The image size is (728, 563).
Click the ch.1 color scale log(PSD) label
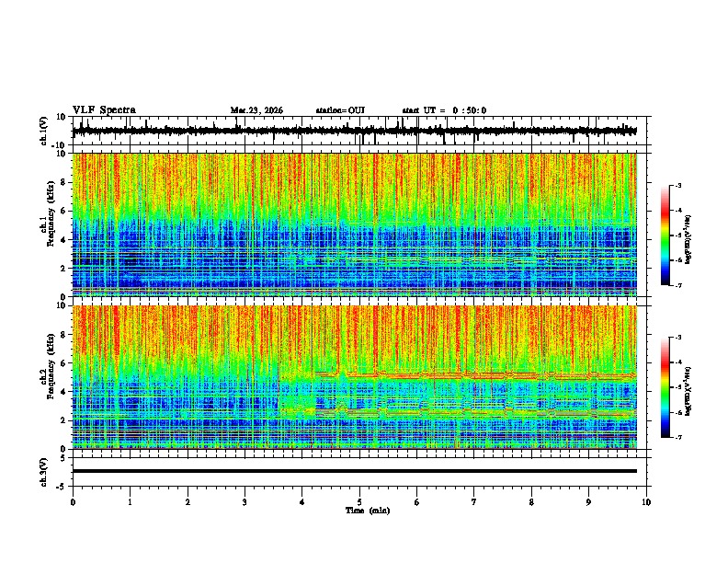pyautogui.click(x=688, y=240)
